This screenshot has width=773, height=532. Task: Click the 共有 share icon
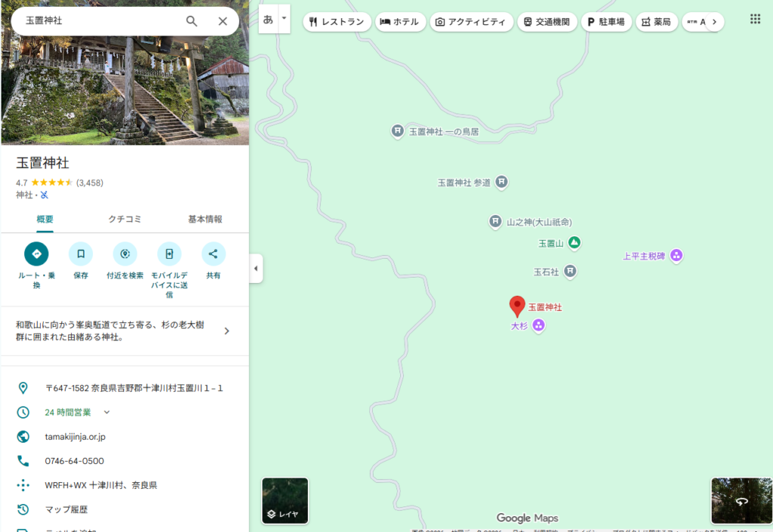(x=214, y=254)
